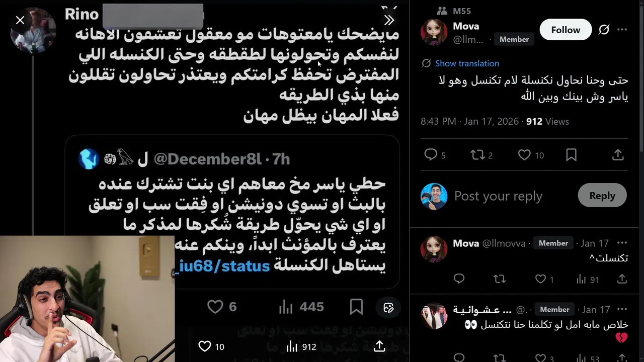The image size is (644, 362).
Task: Close the image viewer with X icon
Action: (20, 20)
